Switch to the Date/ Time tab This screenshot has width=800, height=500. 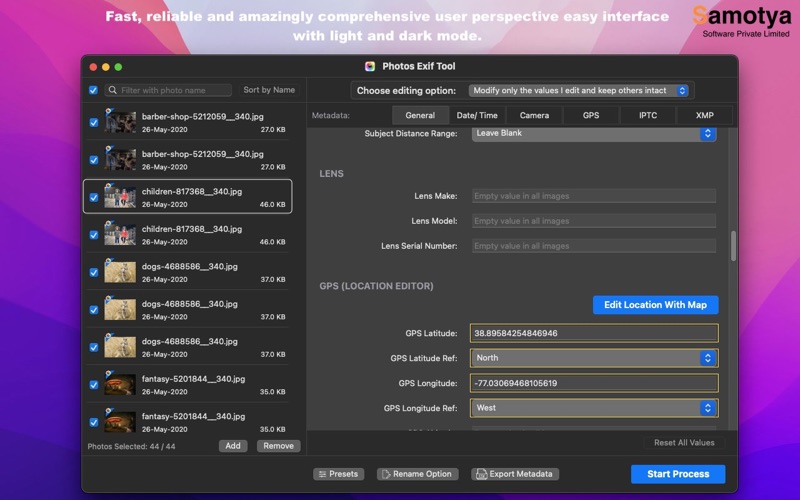tap(477, 115)
